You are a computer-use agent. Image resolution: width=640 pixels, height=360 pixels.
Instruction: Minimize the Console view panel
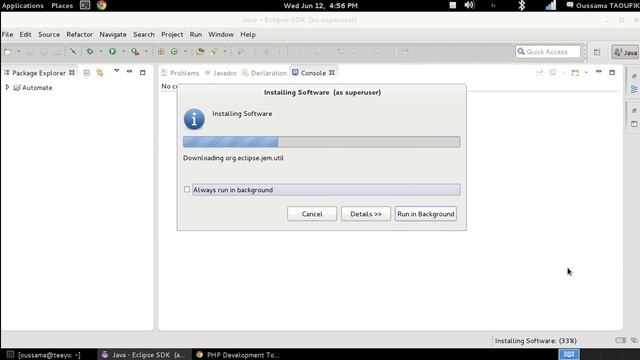coord(599,72)
